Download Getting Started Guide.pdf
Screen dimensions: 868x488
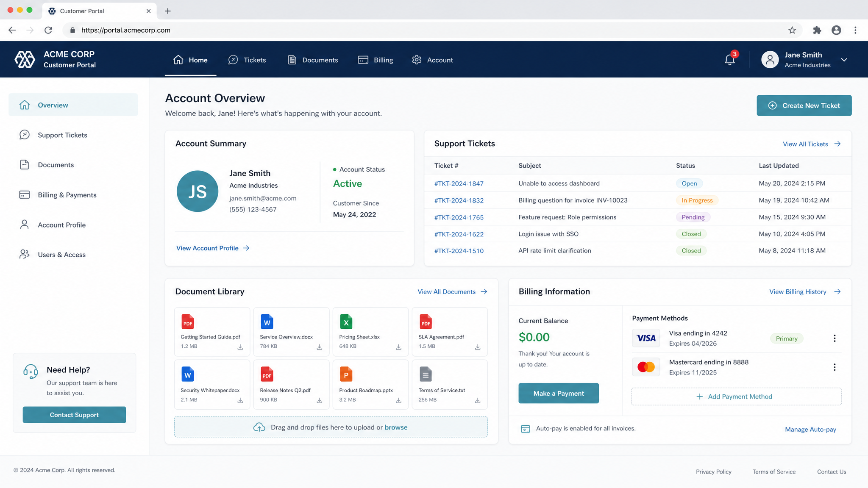click(x=240, y=347)
